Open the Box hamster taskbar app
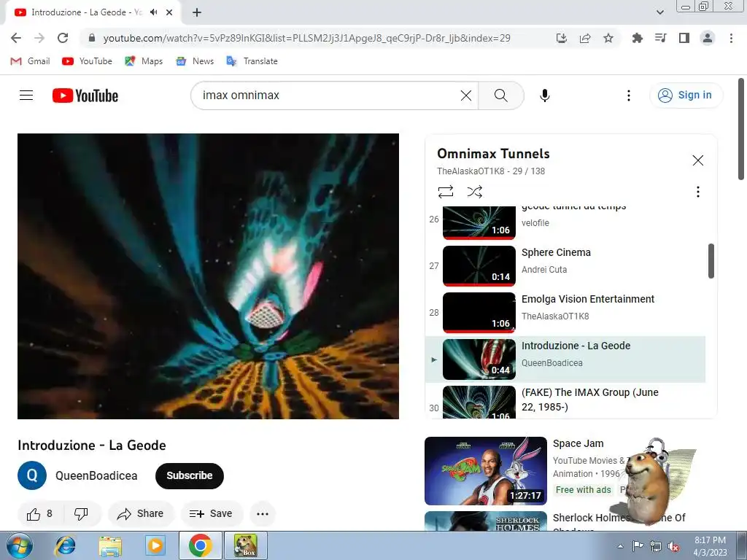The width and height of the screenshot is (747, 560). point(246,545)
